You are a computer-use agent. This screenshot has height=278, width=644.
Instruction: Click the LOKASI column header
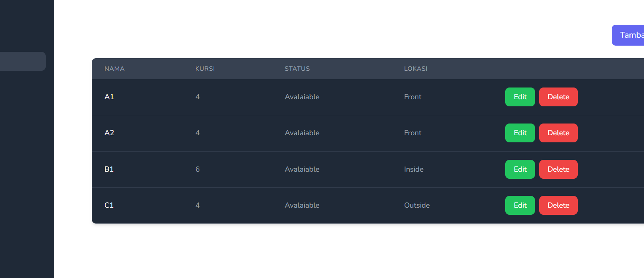pos(416,69)
